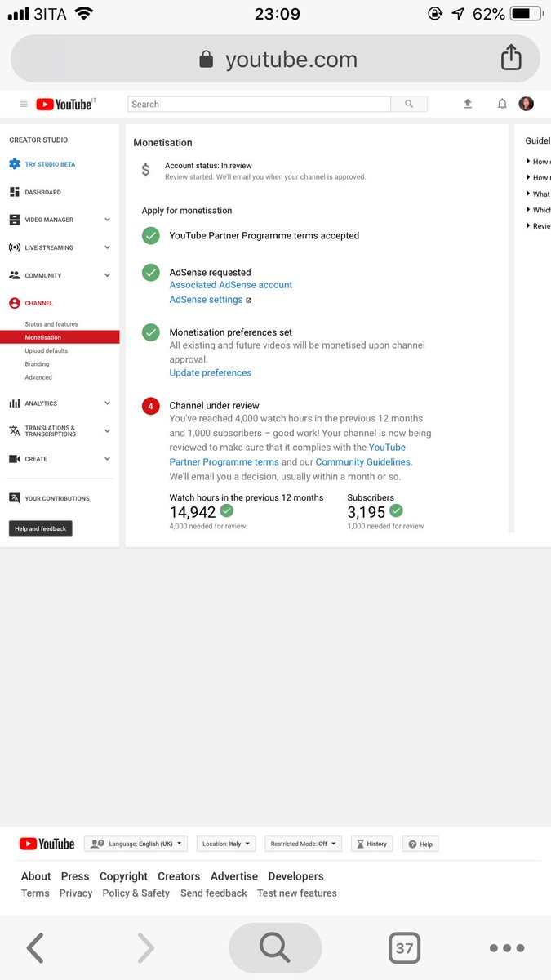Select Status and features menu item

pos(51,324)
